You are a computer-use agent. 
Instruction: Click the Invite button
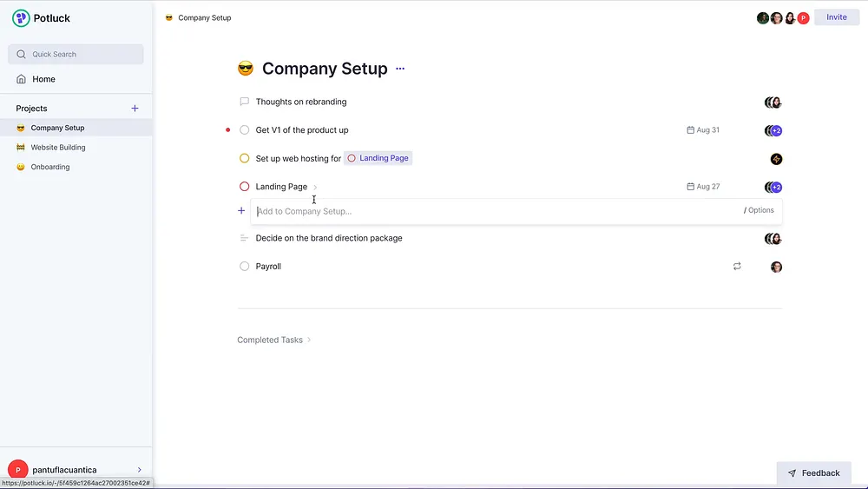[x=836, y=17]
